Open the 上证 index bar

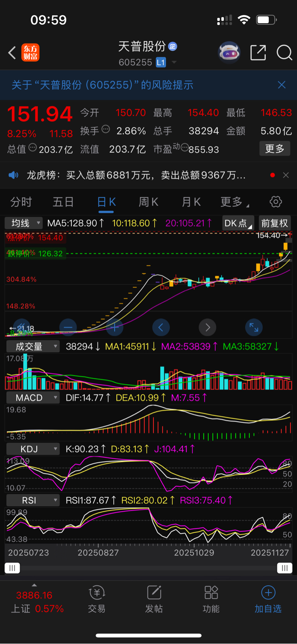click(37, 602)
